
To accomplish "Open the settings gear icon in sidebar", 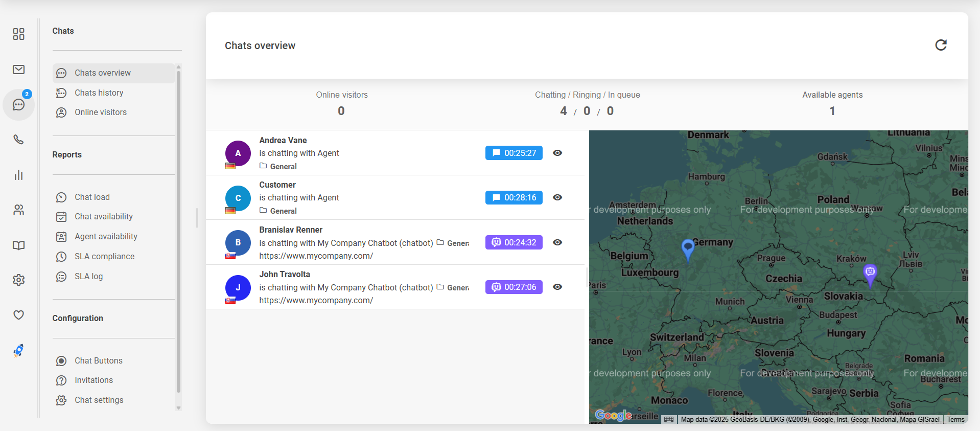I will click(x=19, y=280).
